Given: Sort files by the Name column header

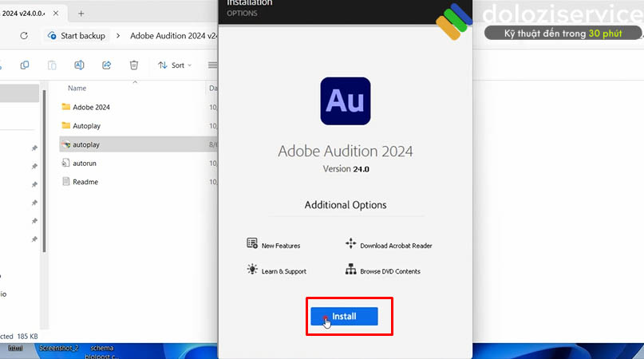Looking at the screenshot, I should (77, 88).
